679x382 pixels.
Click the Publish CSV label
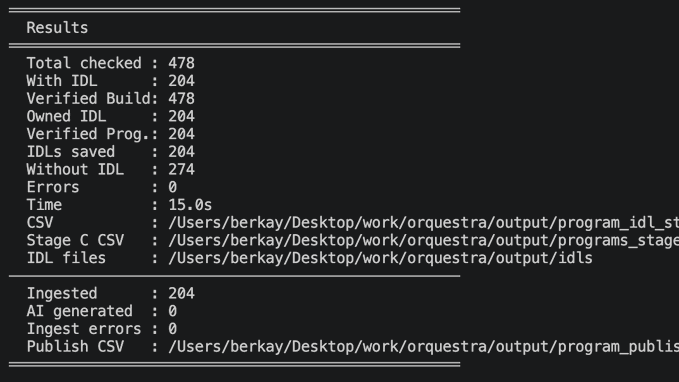75,347
